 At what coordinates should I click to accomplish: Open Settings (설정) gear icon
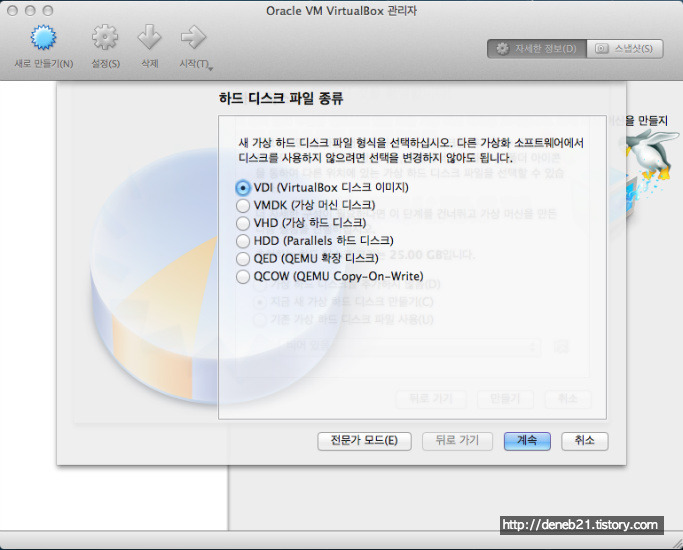click(x=105, y=37)
